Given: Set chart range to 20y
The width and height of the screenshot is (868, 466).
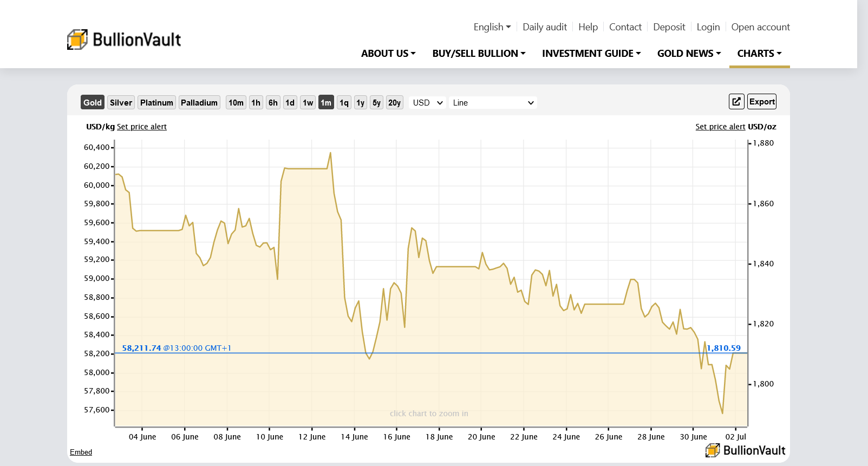Looking at the screenshot, I should (x=394, y=102).
